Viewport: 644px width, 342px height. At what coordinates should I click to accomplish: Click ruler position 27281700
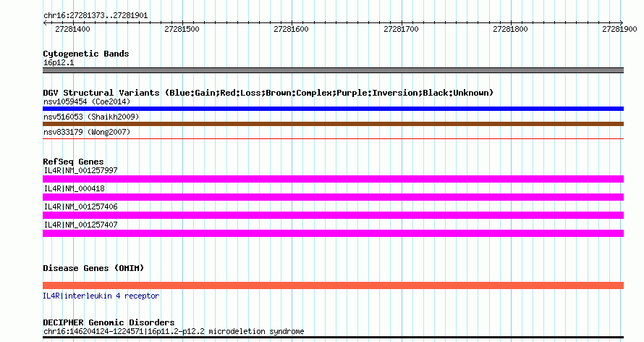[401, 29]
